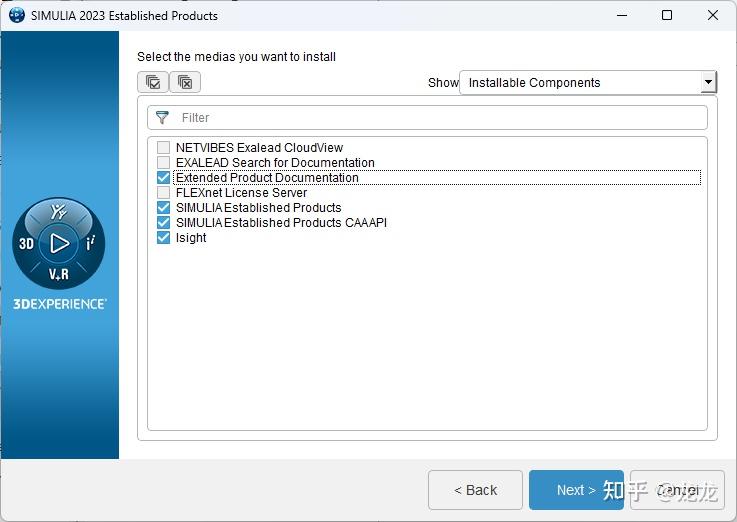The image size is (737, 522).
Task: Enable NETVIBES Exalead CloudView checkbox
Action: point(164,148)
